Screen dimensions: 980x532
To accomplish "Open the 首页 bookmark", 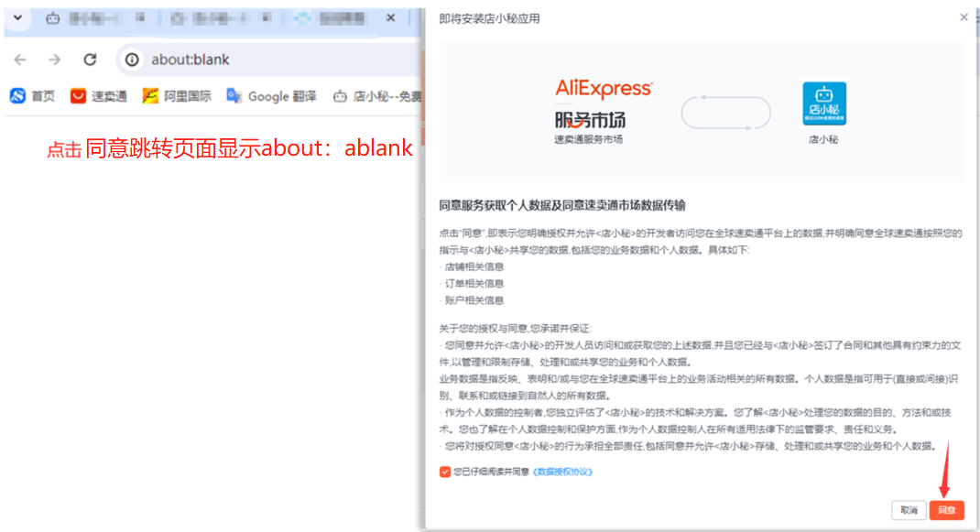I will (x=32, y=95).
